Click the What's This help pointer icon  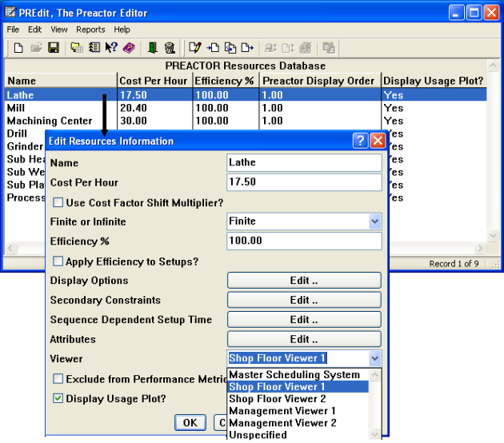pyautogui.click(x=111, y=48)
